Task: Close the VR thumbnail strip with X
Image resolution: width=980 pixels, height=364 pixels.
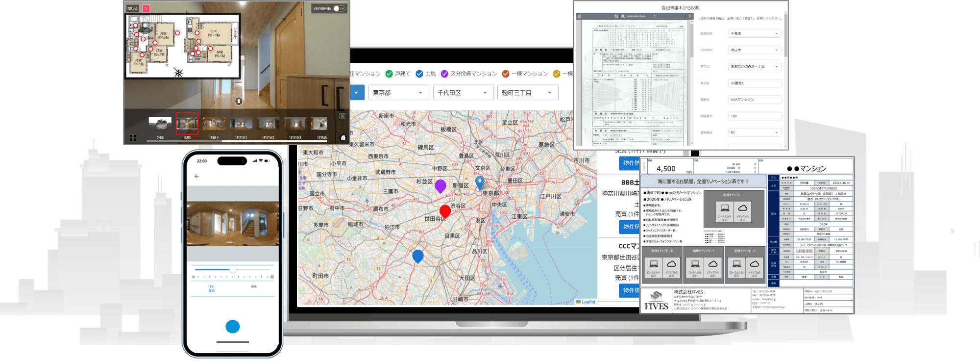Action: click(x=342, y=116)
